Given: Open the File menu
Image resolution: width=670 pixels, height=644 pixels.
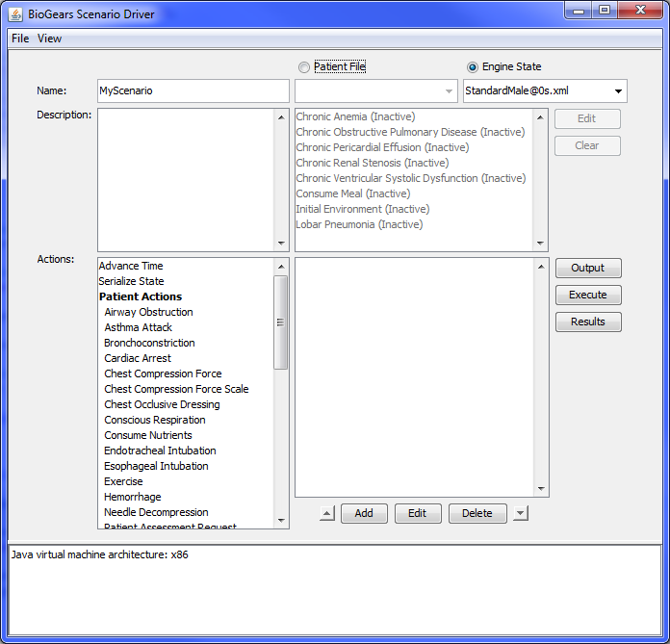Looking at the screenshot, I should coord(20,39).
